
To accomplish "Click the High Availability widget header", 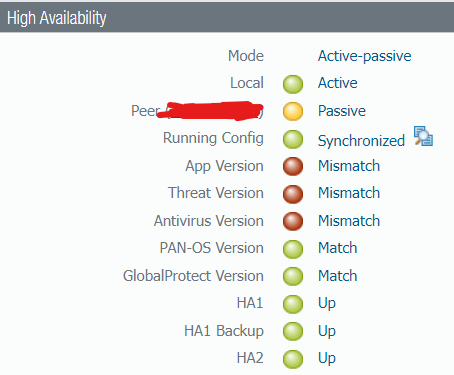I will click(x=227, y=18).
